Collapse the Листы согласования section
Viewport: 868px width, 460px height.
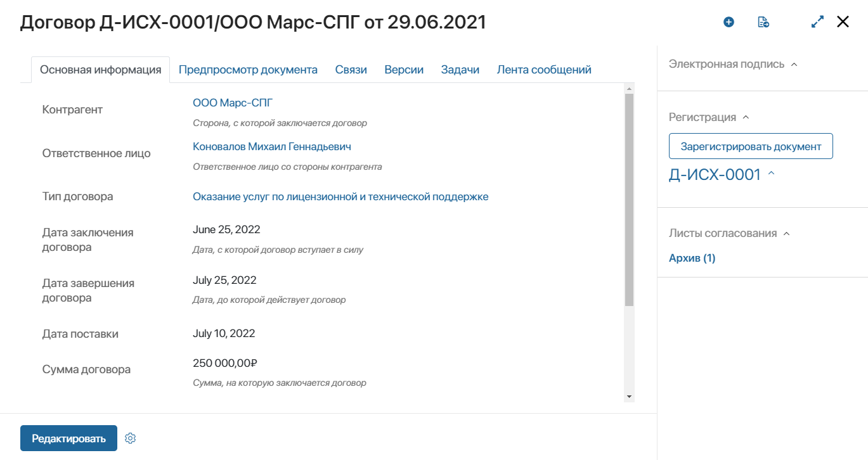point(786,234)
